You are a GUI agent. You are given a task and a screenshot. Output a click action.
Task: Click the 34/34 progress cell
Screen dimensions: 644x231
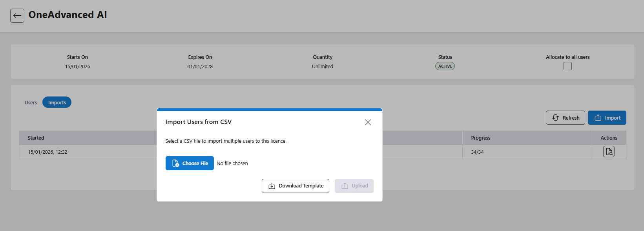pyautogui.click(x=477, y=152)
